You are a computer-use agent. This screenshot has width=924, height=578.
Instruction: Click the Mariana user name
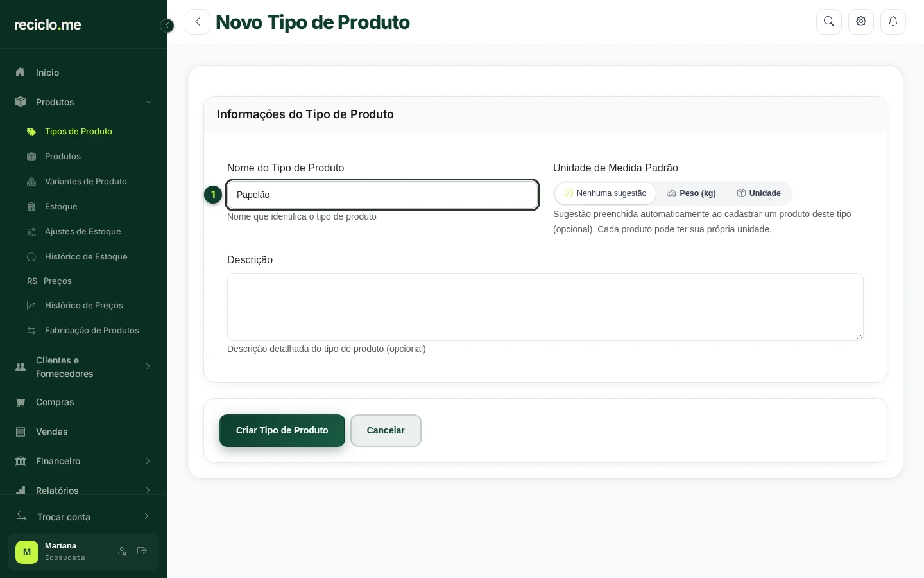[61, 546]
